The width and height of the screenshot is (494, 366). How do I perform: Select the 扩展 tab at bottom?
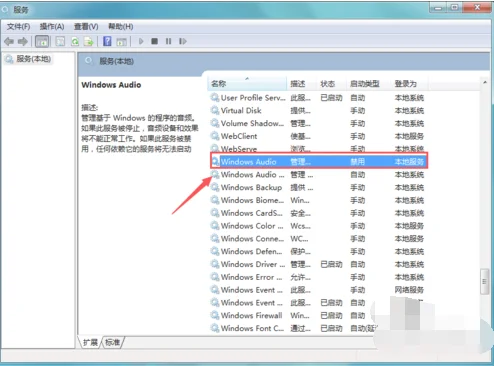pos(90,342)
